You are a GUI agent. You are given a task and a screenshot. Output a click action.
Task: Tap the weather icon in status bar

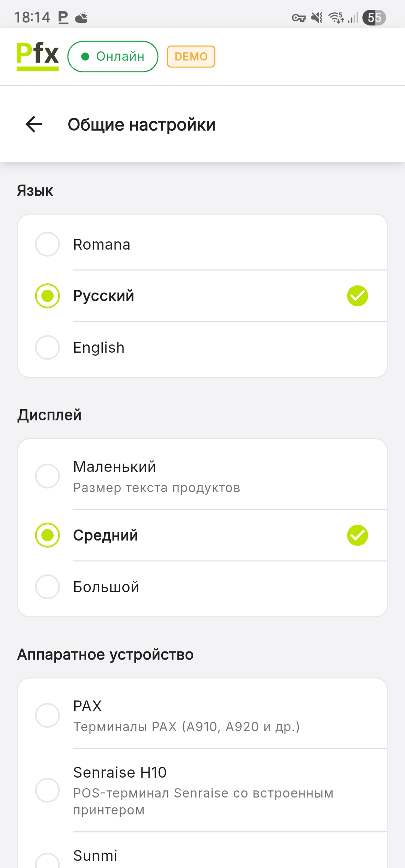(x=81, y=18)
